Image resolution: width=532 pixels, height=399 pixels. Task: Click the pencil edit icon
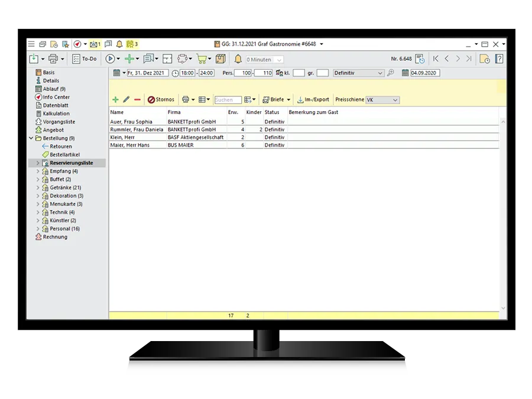point(126,100)
